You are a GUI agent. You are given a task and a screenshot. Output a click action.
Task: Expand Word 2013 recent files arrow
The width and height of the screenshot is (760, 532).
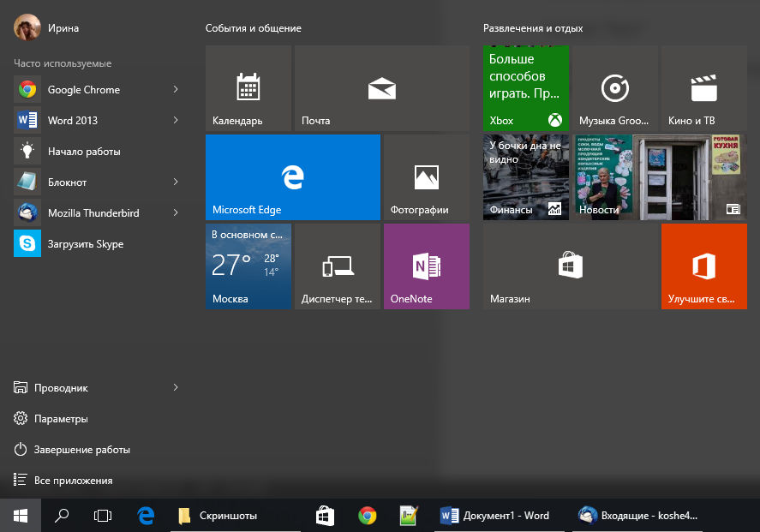point(176,121)
